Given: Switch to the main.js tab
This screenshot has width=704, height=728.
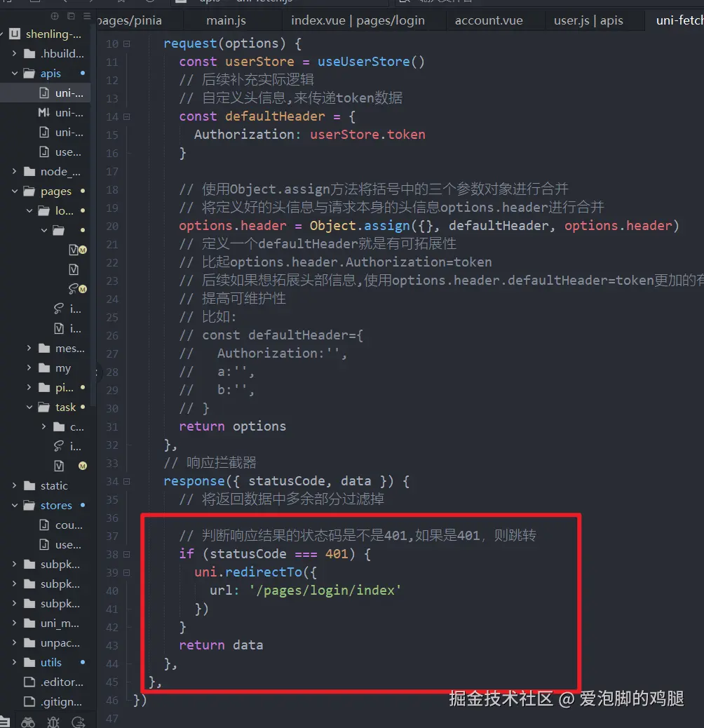Looking at the screenshot, I should coord(226,20).
